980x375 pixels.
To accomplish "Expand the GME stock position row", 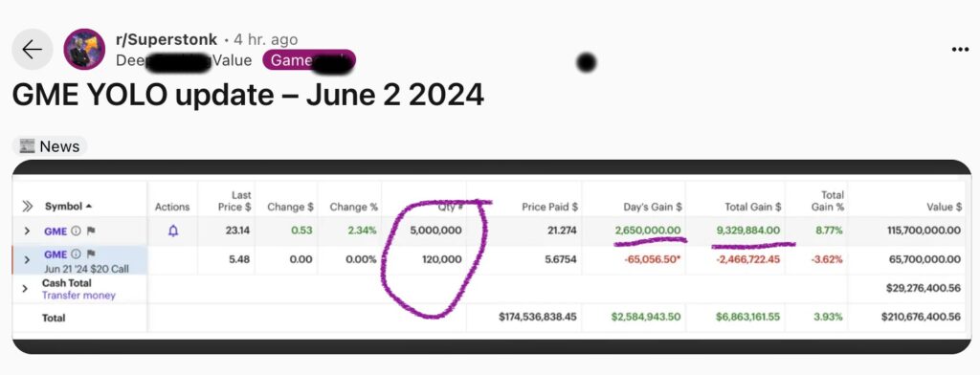I will pos(27,231).
